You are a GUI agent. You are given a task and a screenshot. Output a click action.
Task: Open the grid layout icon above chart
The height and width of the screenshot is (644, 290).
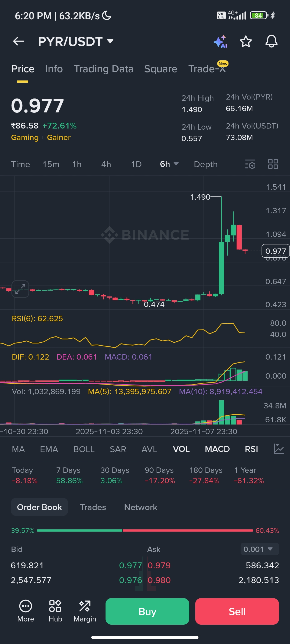click(273, 164)
